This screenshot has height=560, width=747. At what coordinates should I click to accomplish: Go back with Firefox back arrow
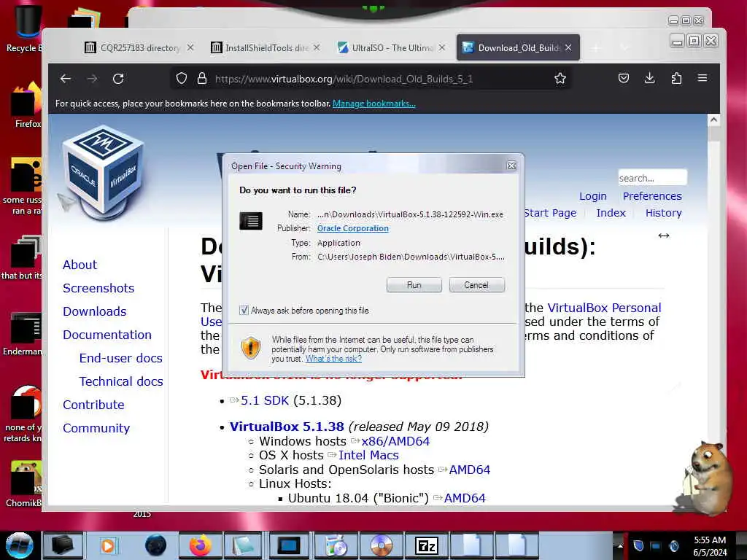(x=66, y=79)
